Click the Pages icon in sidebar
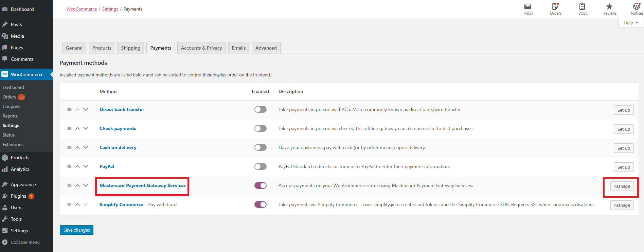 point(5,48)
